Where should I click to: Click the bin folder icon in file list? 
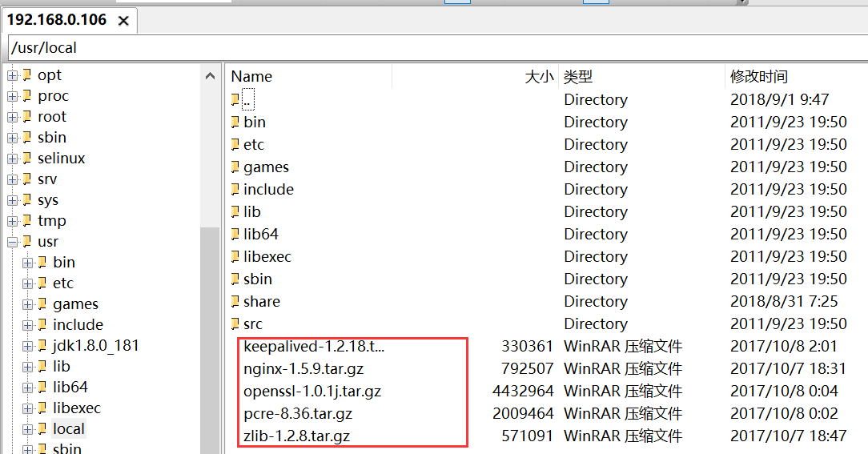pyautogui.click(x=235, y=122)
